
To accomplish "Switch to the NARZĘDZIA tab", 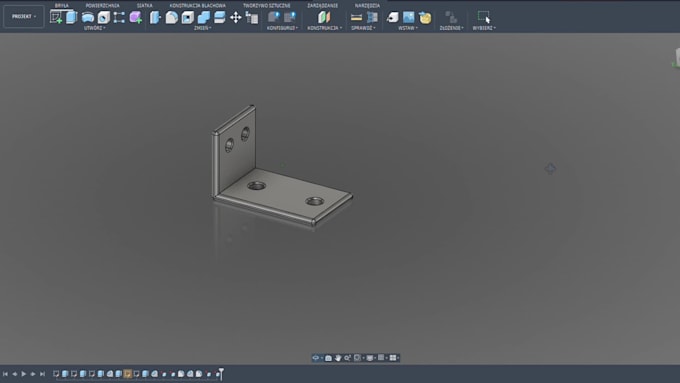I will pos(367,6).
